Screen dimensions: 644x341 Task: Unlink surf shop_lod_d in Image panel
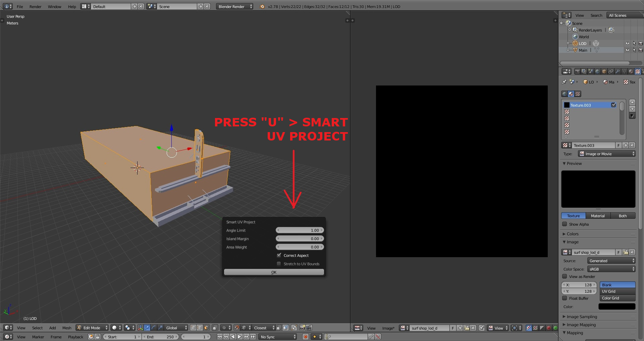(x=632, y=252)
